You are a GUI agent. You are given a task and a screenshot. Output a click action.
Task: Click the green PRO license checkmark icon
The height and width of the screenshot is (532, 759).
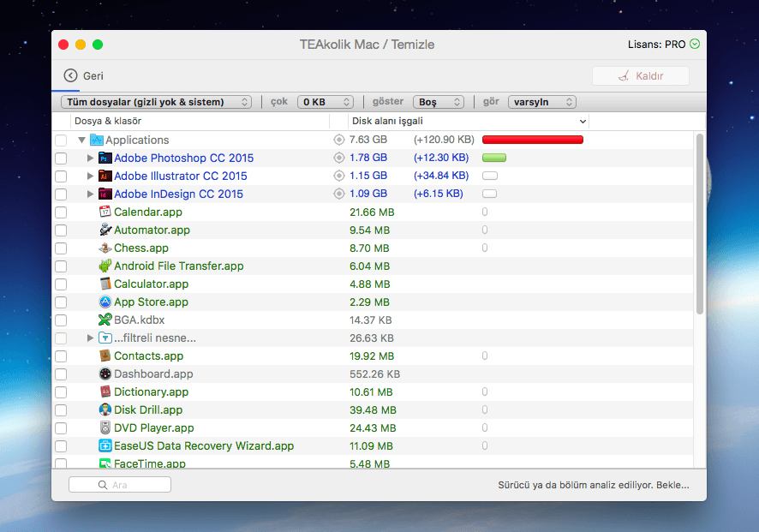click(695, 44)
